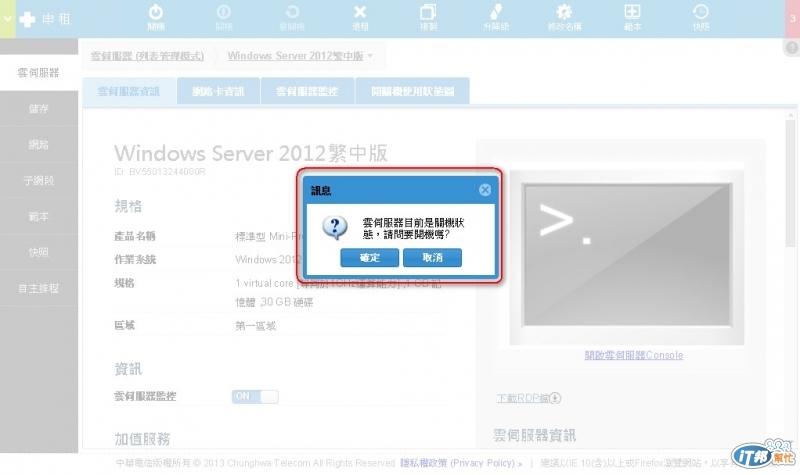
Task: Select 網路 in the left sidebar
Action: pos(39,144)
